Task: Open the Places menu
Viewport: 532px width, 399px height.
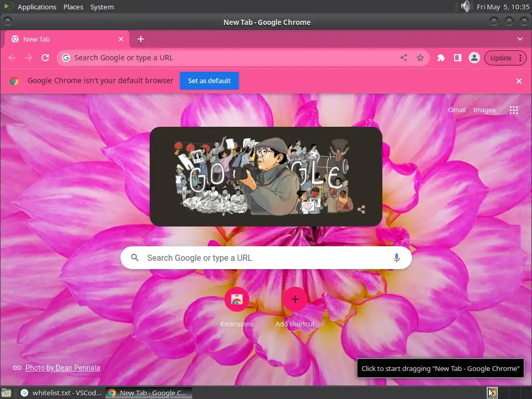Action: point(73,7)
